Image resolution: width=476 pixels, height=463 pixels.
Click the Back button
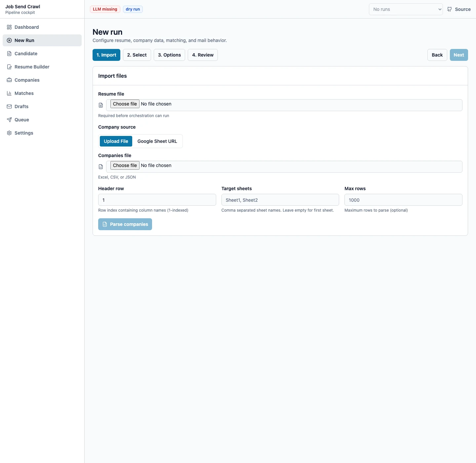(437, 55)
